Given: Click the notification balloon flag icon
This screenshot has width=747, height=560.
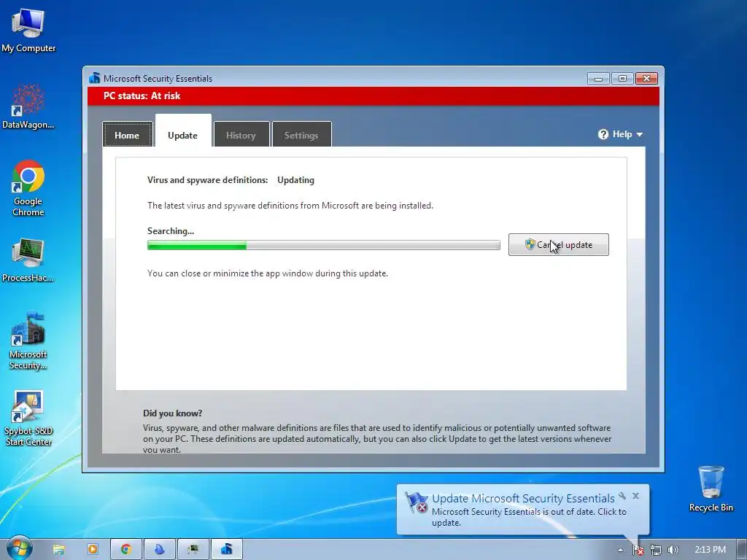Looking at the screenshot, I should click(416, 502).
